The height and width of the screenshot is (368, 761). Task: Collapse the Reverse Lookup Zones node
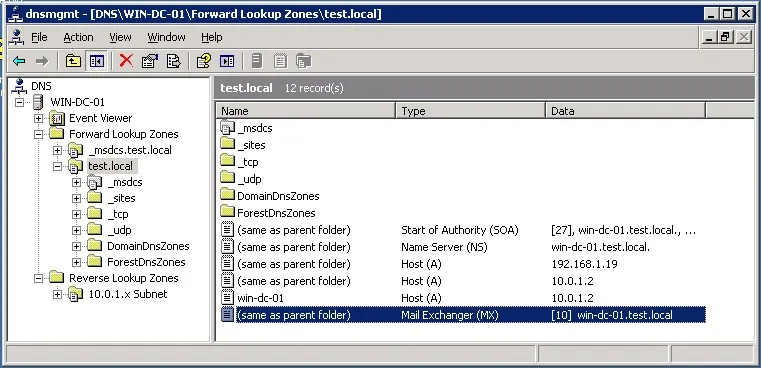(x=38, y=278)
